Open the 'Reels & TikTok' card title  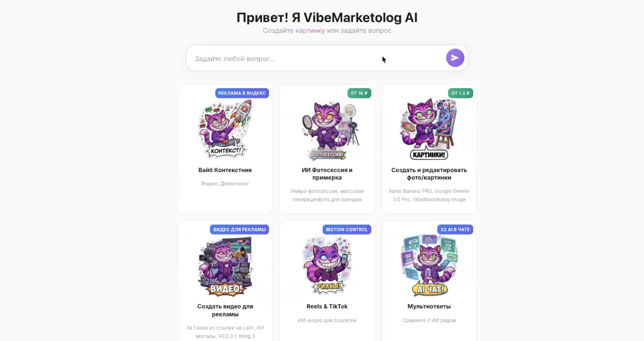click(327, 306)
